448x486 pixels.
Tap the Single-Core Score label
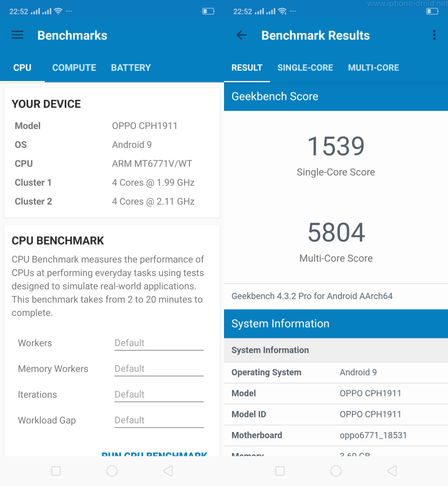[x=336, y=172]
